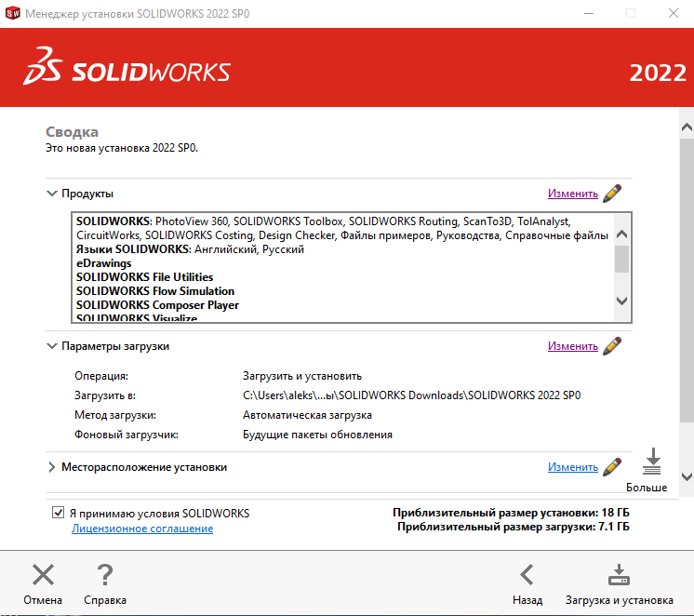The image size is (694, 616).
Task: Click the Отмена X icon
Action: (43, 574)
